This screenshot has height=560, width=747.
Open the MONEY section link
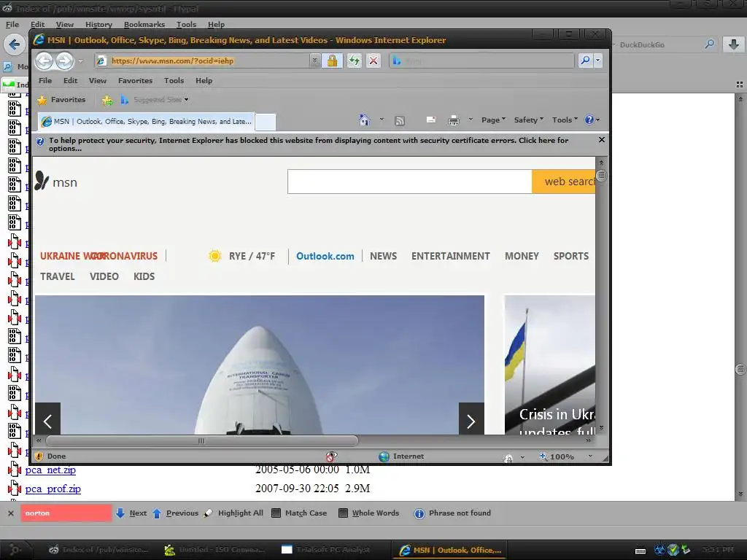[522, 256]
